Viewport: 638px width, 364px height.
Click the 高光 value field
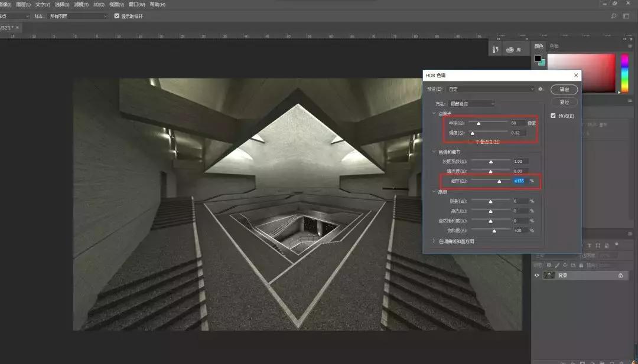click(x=521, y=211)
